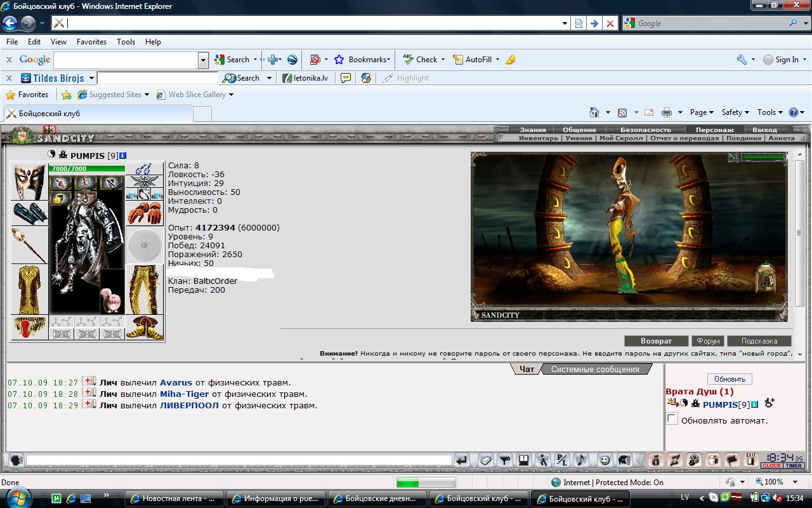The image size is (812, 508).
Task: Click the save chat floppy icon
Action: (523, 460)
